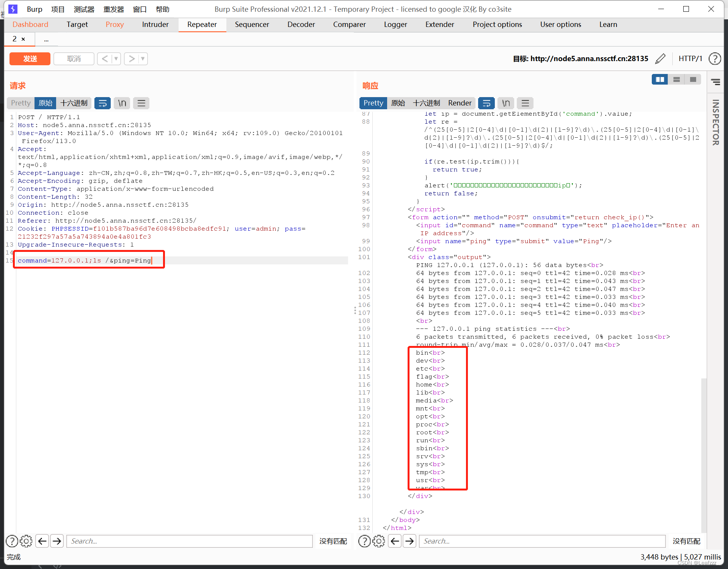Go to previous request search match
The height and width of the screenshot is (569, 728).
(x=42, y=541)
